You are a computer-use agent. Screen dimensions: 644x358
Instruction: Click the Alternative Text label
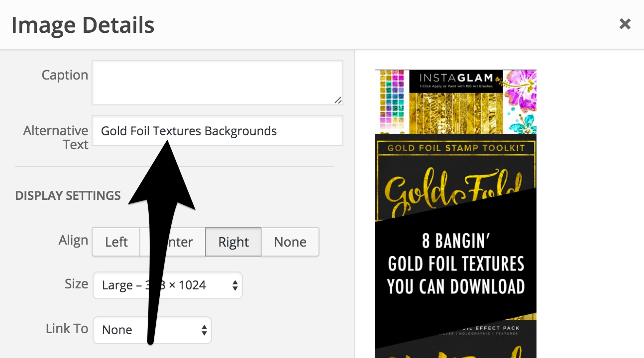56,138
